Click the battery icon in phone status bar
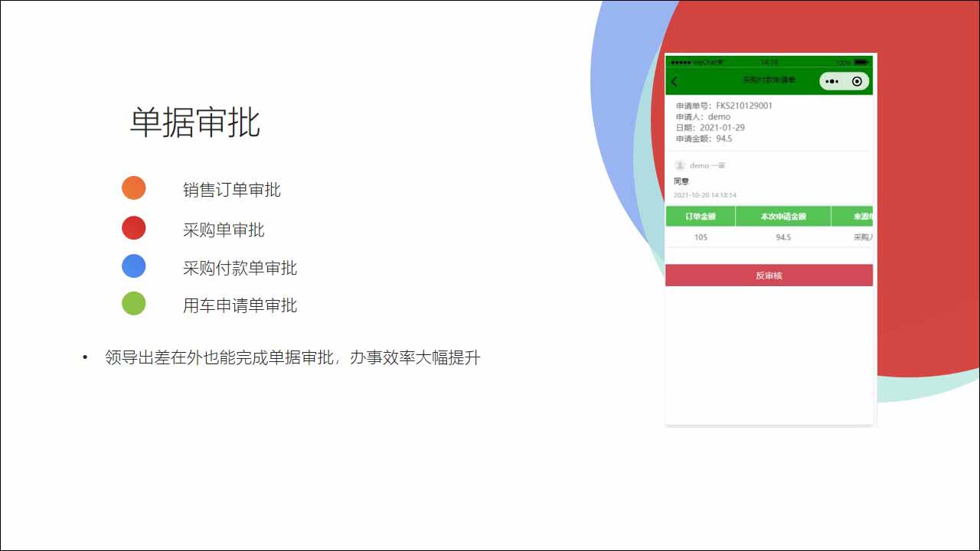Viewport: 980px width, 551px height. [x=862, y=62]
